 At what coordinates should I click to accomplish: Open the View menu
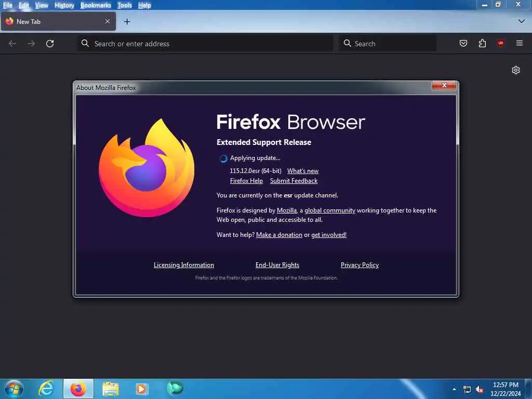point(42,5)
